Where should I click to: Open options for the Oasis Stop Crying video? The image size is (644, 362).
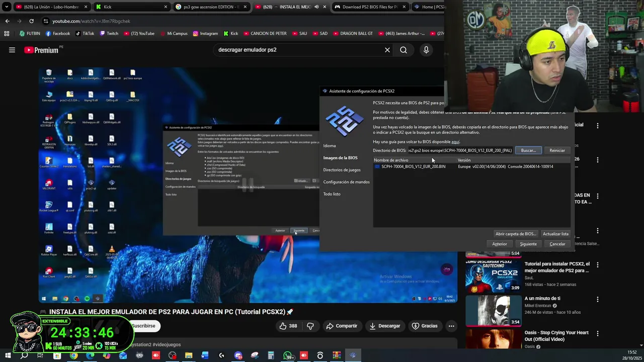click(x=598, y=333)
